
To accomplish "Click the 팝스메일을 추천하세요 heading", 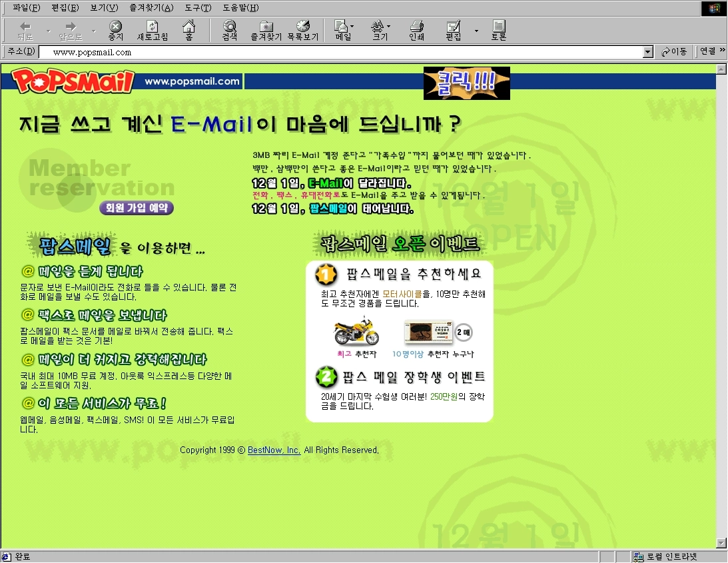I will coord(414,274).
